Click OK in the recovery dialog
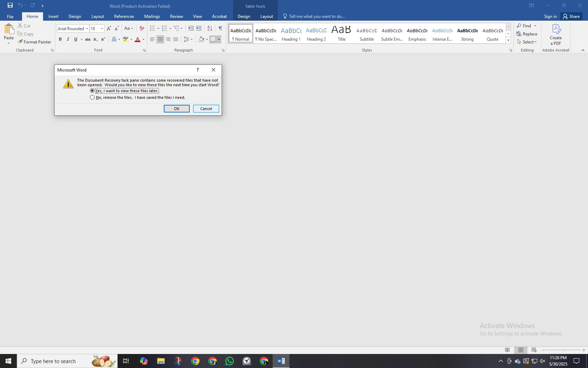Viewport: 588px width, 368px height. click(177, 109)
